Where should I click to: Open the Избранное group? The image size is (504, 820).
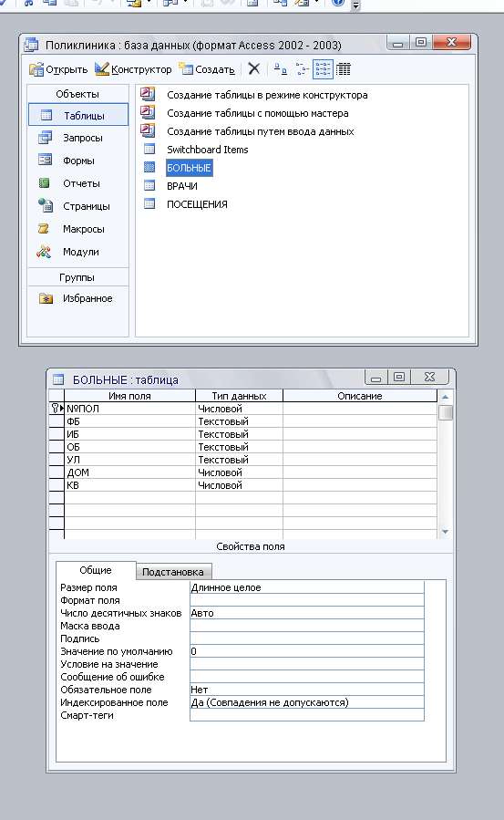(77, 298)
